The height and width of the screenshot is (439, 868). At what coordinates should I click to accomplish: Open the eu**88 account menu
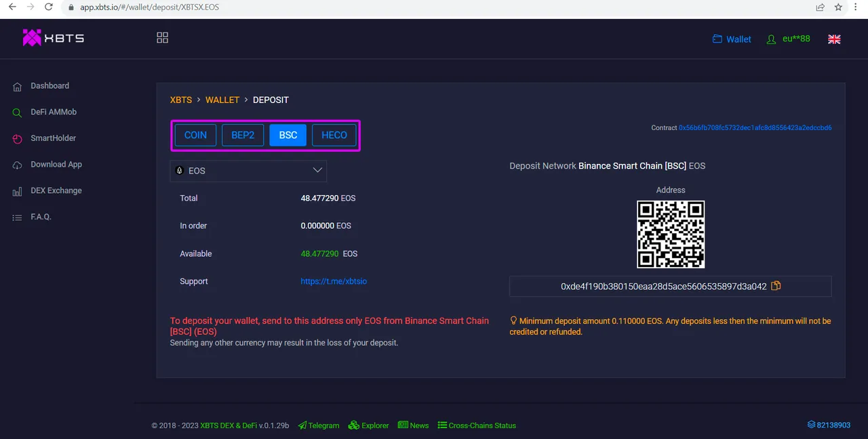click(x=796, y=39)
